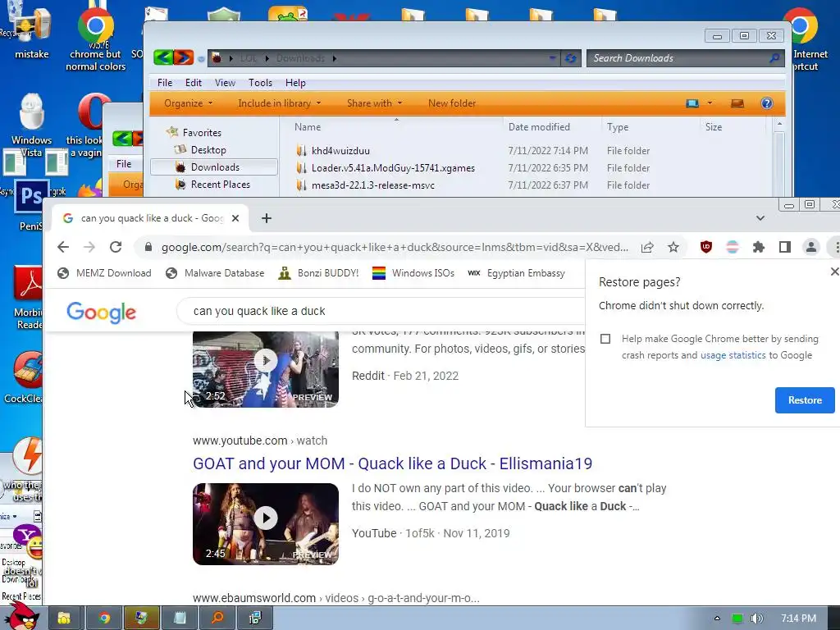The image size is (840, 630).
Task: Close the 'can you quack like a duck' tab
Action: [x=235, y=218]
